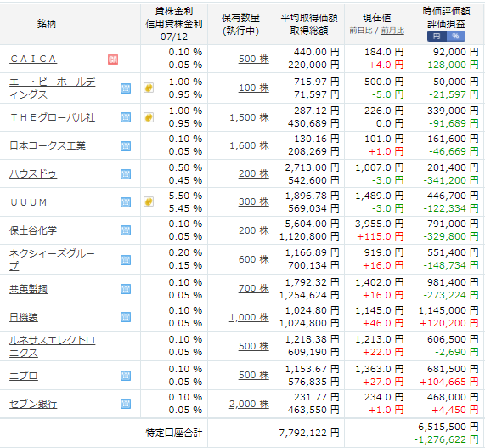Click 保土谷化学's 200 株 holdings link
Screen dimensions: 485x448
click(254, 230)
